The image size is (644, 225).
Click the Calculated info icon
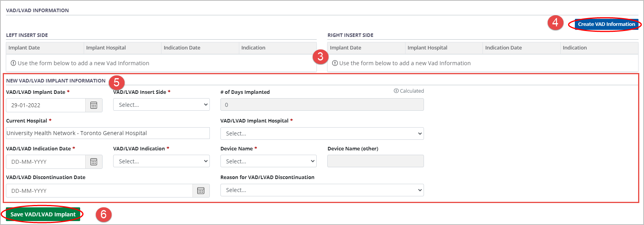click(x=396, y=91)
